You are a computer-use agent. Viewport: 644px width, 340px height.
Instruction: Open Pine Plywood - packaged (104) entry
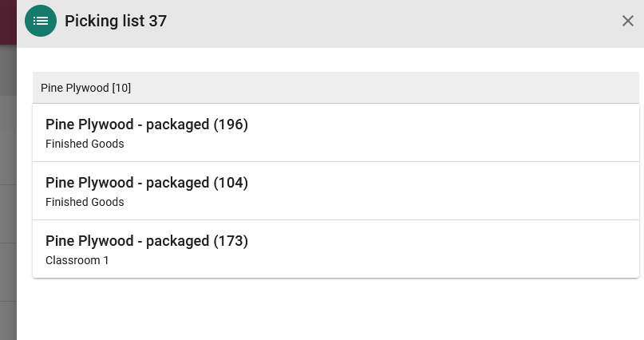click(335, 192)
